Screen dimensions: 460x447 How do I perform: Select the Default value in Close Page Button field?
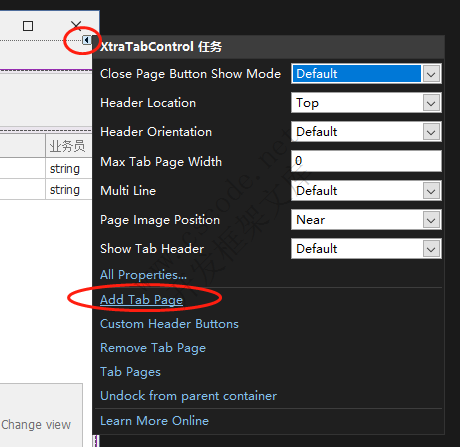click(x=356, y=74)
